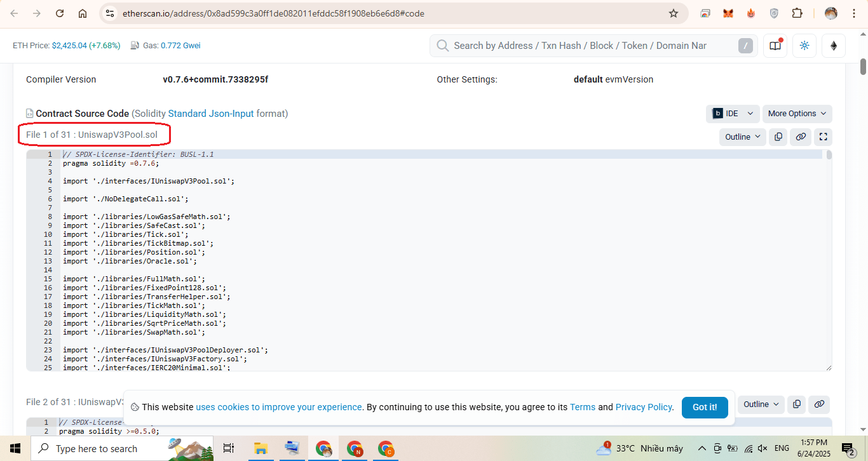Click the slash shortcut badge in search

745,46
